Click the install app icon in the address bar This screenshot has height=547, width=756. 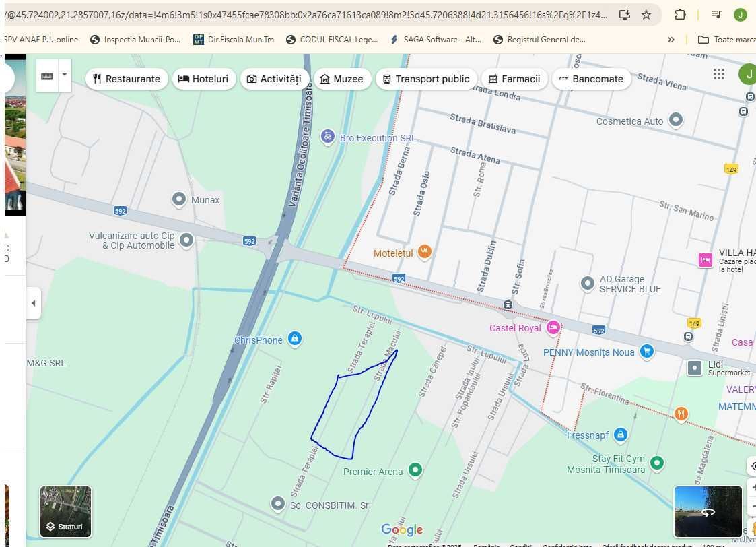click(624, 14)
